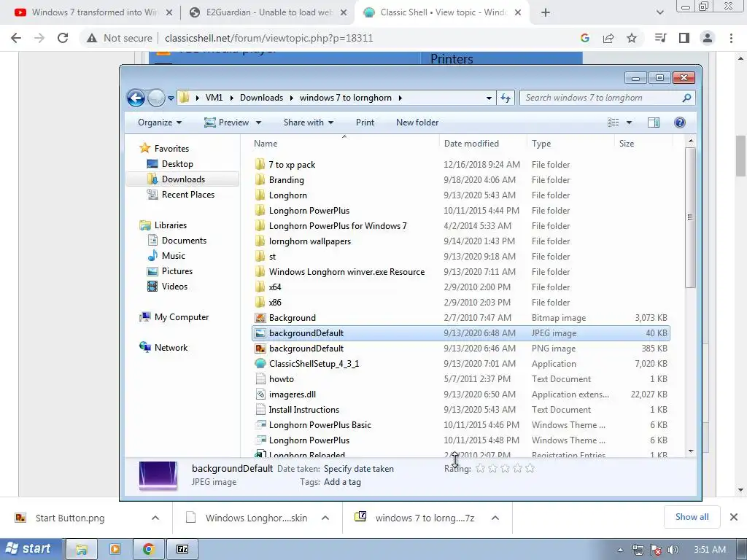Select the lornghorn wallpapers folder

(309, 241)
